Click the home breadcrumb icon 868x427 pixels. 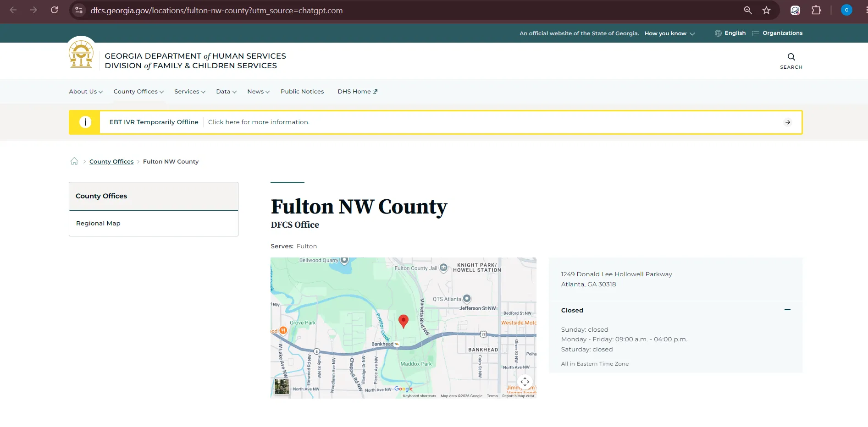(74, 161)
